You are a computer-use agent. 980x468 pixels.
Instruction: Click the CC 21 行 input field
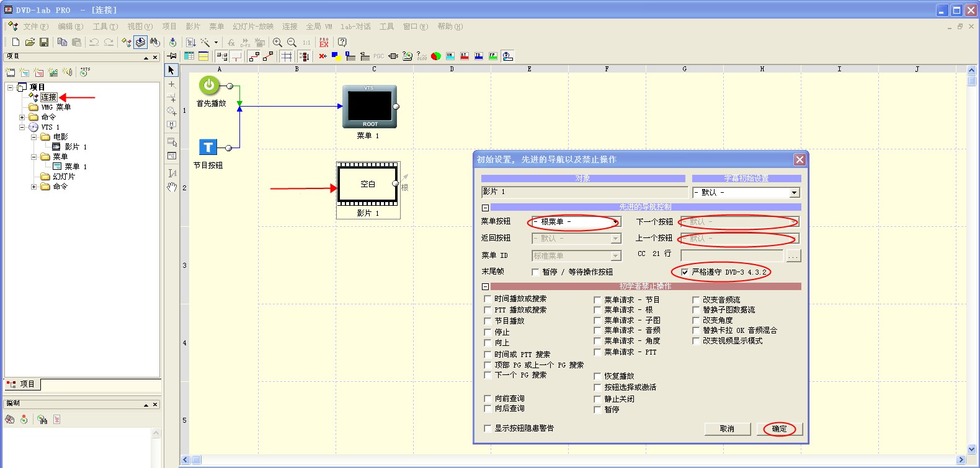pos(732,255)
